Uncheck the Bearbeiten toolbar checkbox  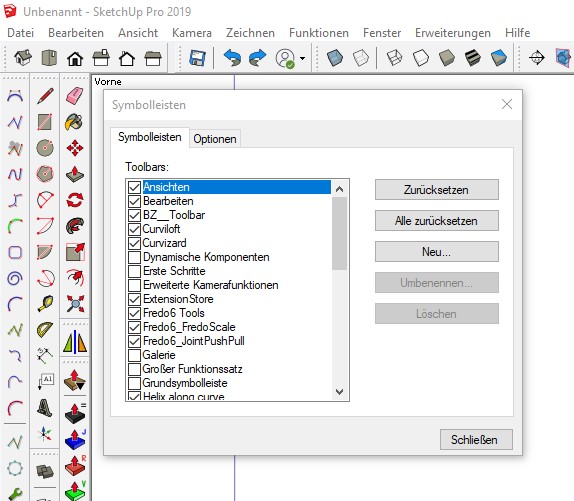click(134, 201)
